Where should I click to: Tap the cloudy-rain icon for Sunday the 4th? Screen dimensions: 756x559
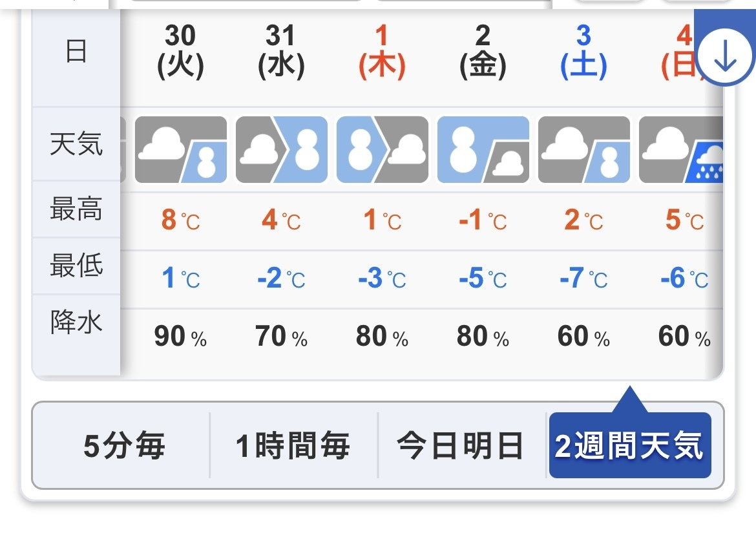pyautogui.click(x=681, y=150)
